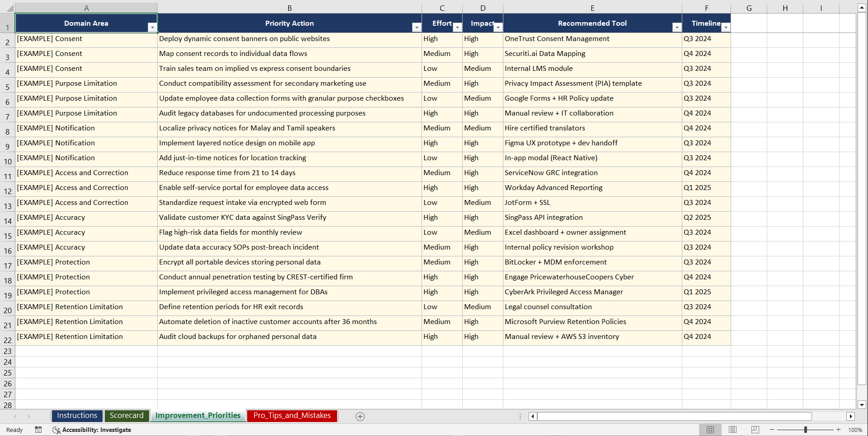
Task: Switch to Normal view in the status bar
Action: pyautogui.click(x=710, y=430)
